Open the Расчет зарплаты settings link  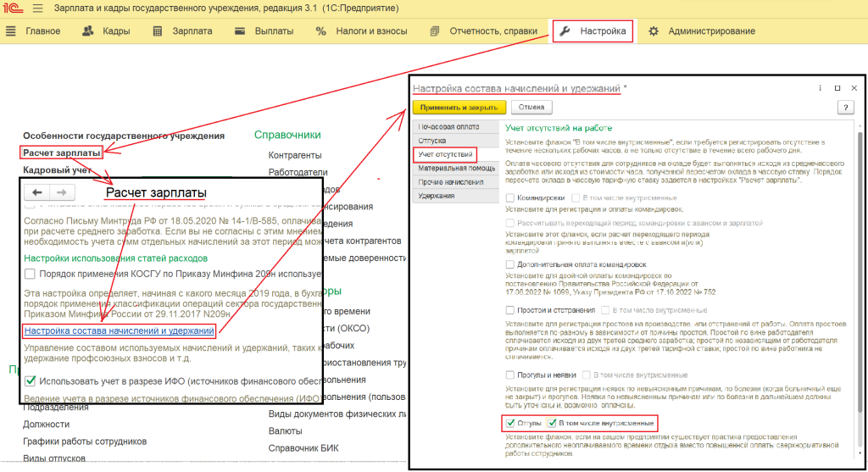point(61,153)
